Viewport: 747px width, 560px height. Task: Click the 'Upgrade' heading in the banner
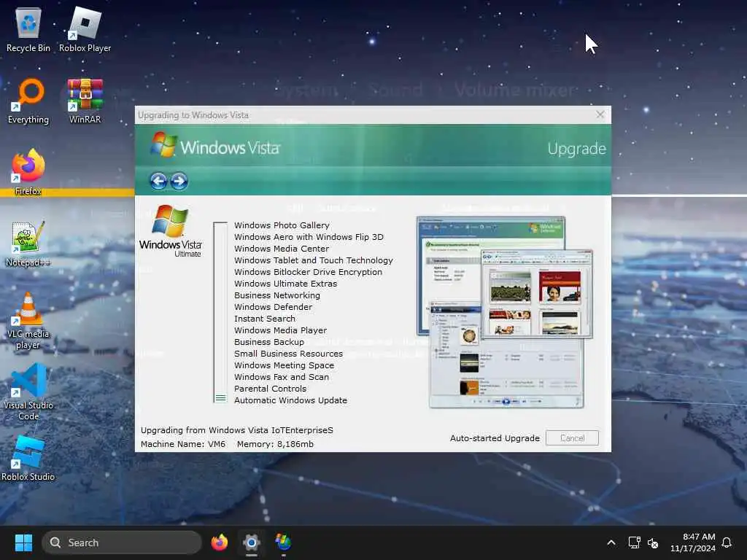point(576,149)
